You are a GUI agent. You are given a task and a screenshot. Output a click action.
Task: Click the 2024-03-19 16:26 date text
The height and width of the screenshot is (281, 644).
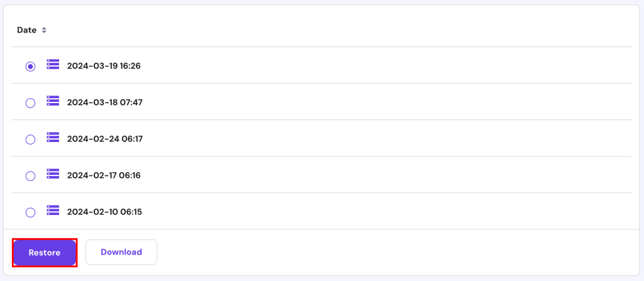pos(104,66)
